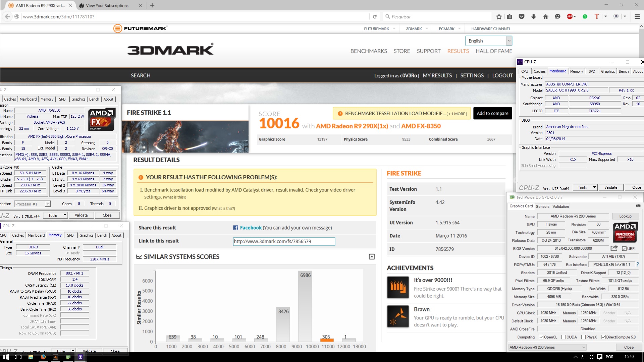Click the GPU-Z screenshot camera icon
Viewport: 644px width, 362px height.
638,206
